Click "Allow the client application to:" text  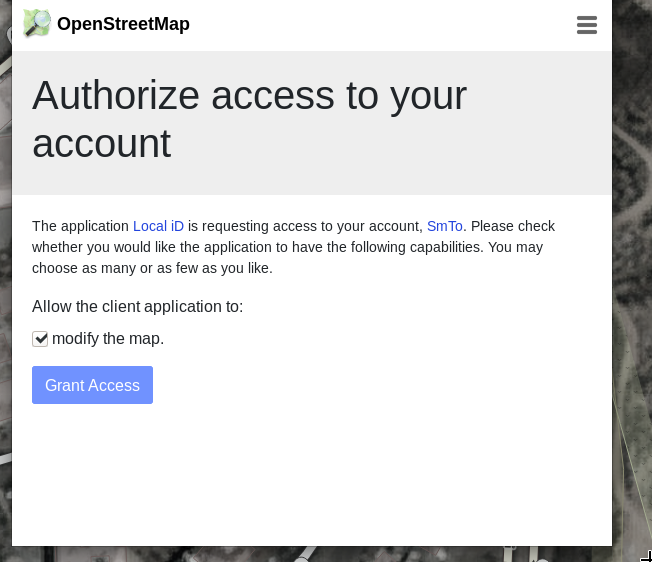138,306
